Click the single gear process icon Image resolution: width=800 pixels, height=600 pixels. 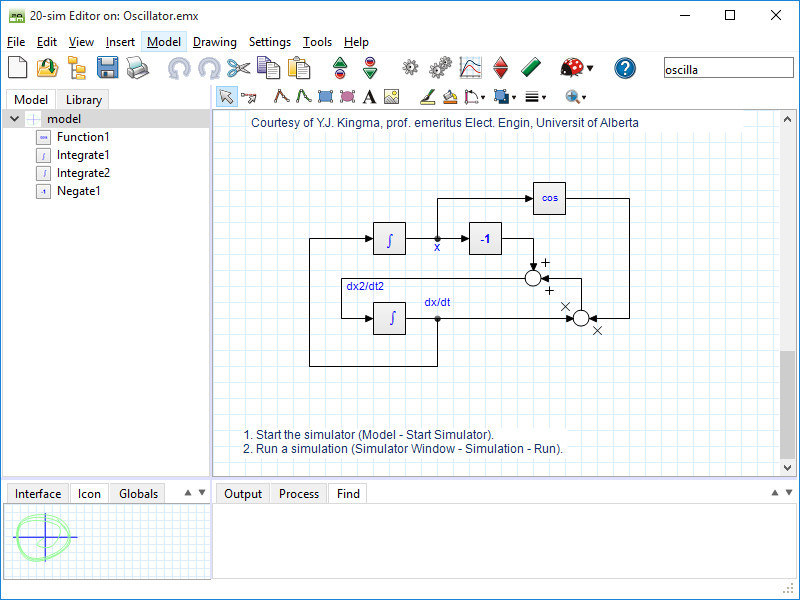tap(410, 68)
